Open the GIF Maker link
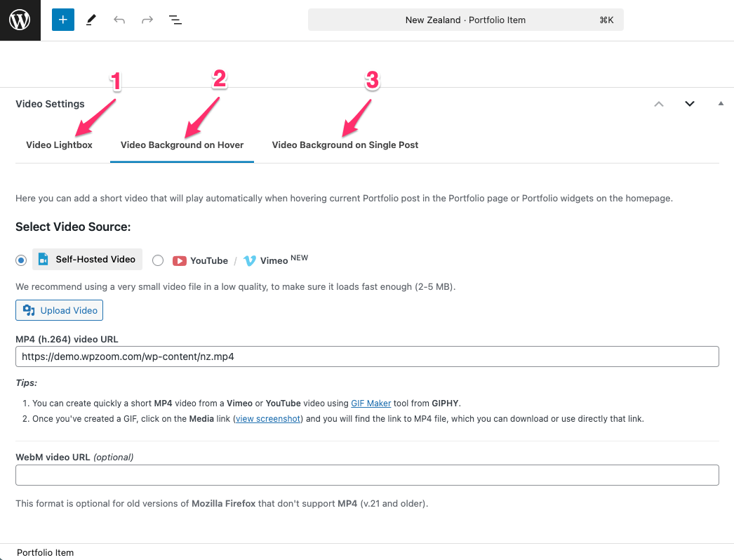The width and height of the screenshot is (734, 560). (x=371, y=404)
